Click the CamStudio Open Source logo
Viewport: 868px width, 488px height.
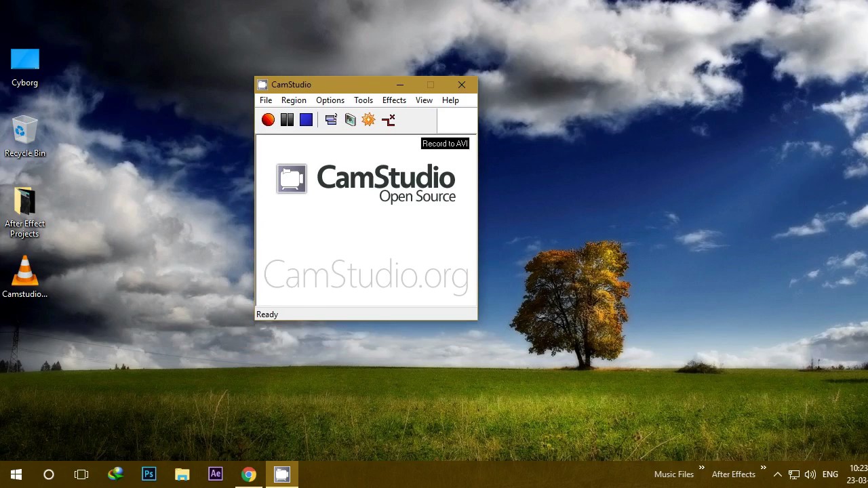pos(366,182)
